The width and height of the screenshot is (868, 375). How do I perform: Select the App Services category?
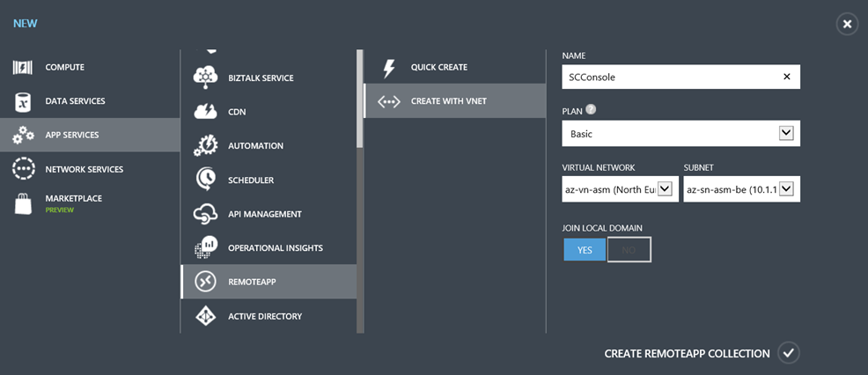[90, 136]
